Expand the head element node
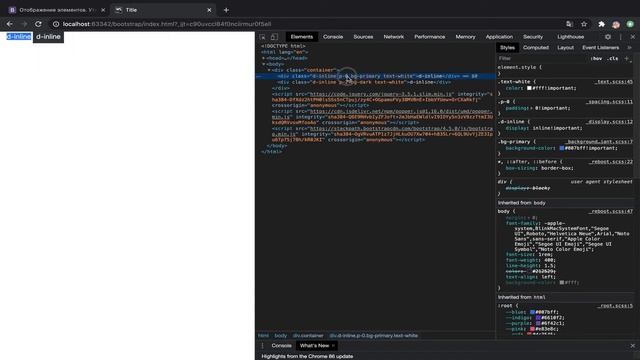 click(263, 58)
